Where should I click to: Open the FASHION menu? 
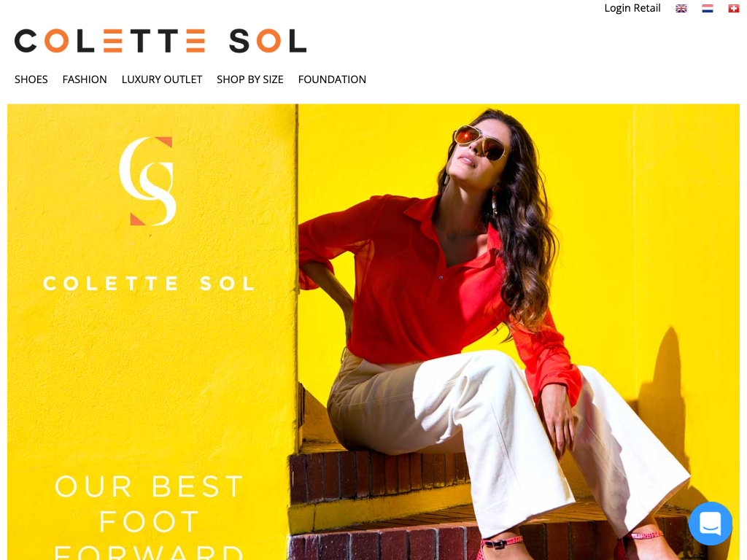[85, 79]
